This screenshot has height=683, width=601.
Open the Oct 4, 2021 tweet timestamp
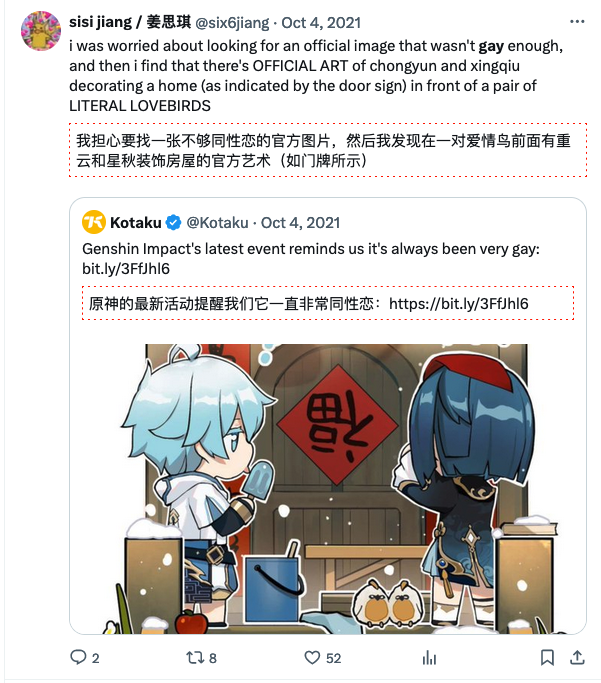(x=321, y=23)
